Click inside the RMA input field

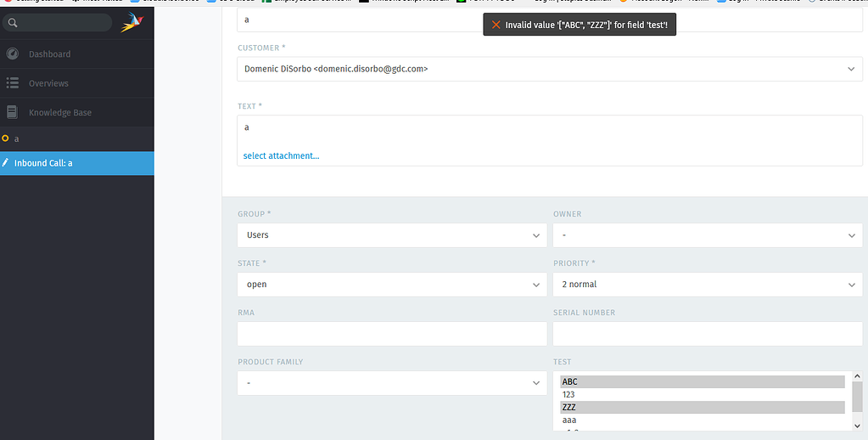pyautogui.click(x=392, y=334)
